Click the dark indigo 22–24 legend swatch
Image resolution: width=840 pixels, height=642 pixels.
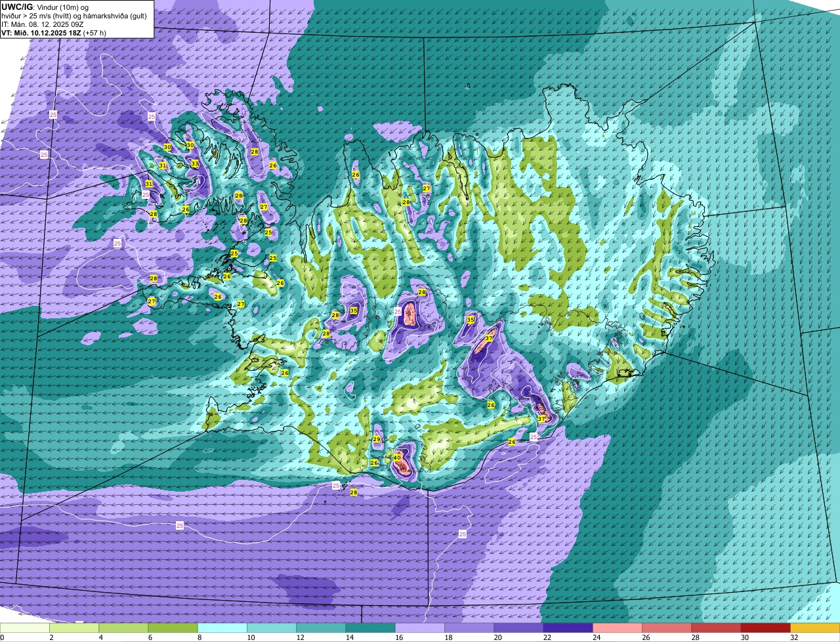[568, 628]
